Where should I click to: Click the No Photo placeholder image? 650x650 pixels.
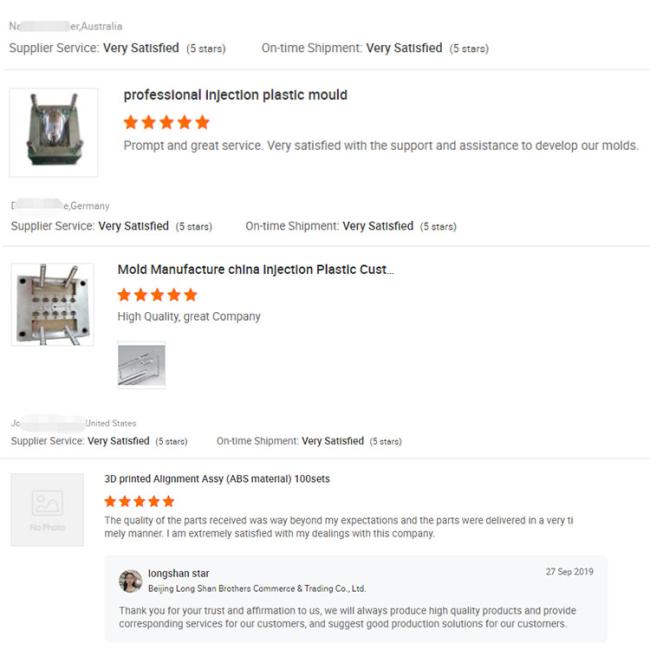47,509
